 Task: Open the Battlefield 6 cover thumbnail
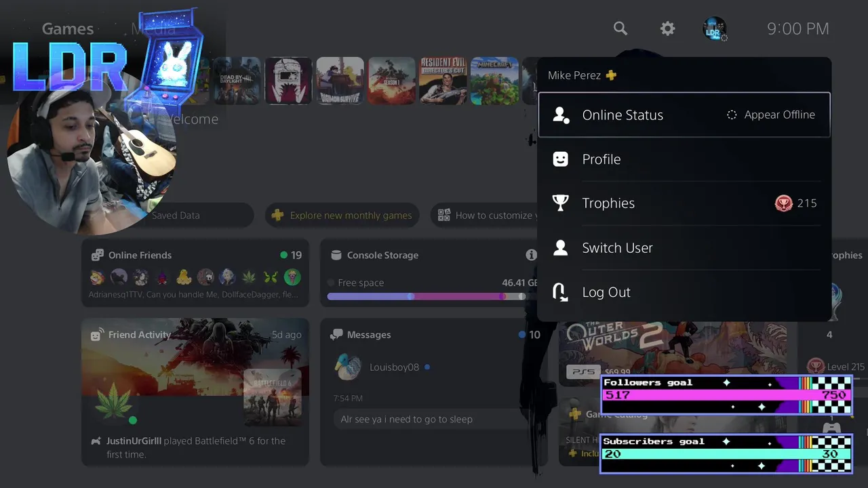tap(272, 397)
